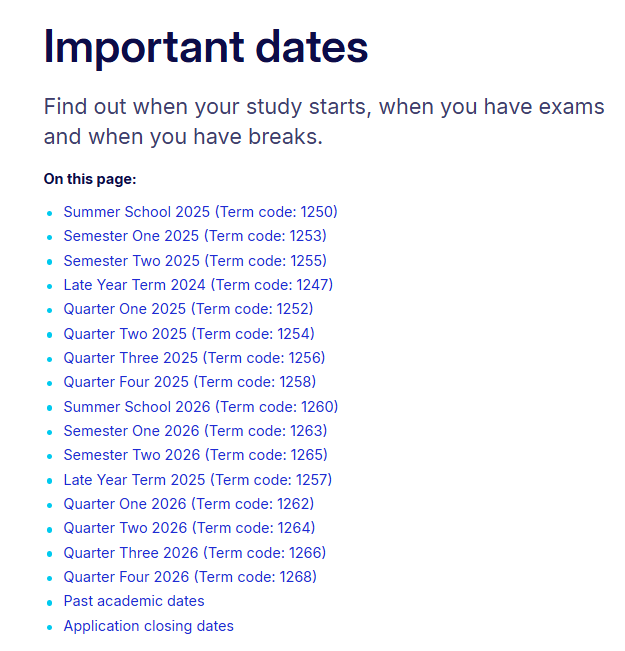Open Summer School 2026 term link
This screenshot has width=625, height=651.
[200, 407]
